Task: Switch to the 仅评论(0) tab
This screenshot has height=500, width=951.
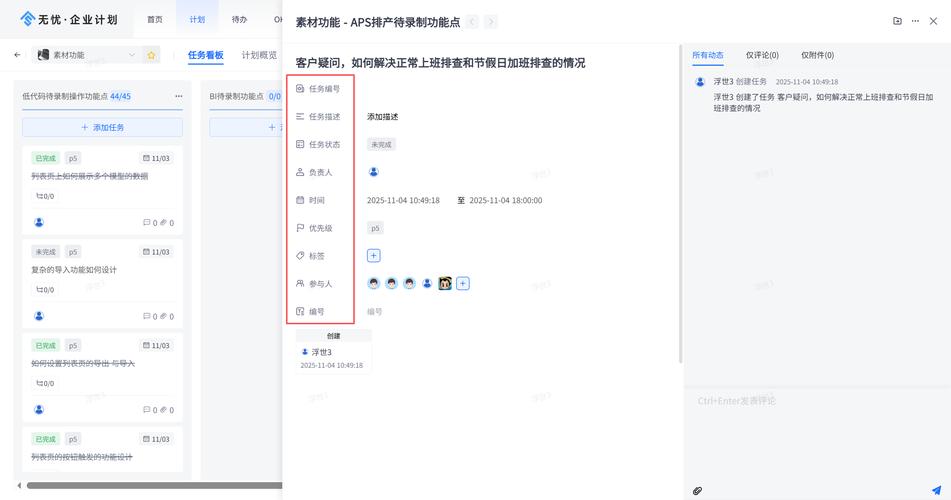Action: point(762,55)
